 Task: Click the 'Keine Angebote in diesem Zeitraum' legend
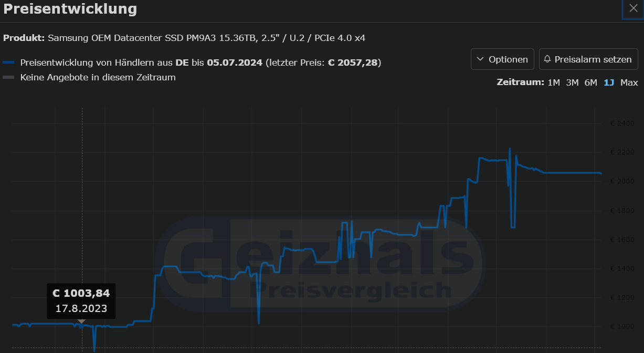98,77
